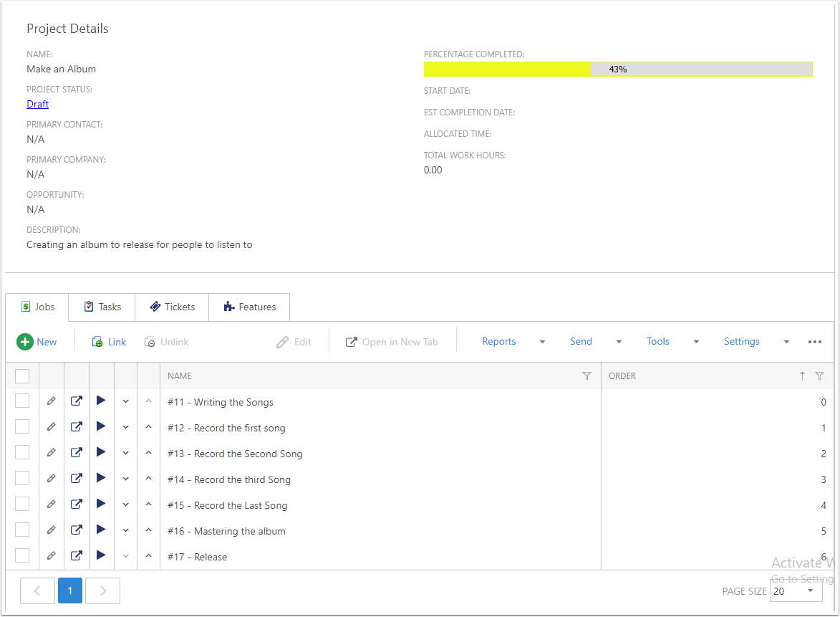Image resolution: width=840 pixels, height=617 pixels.
Task: Switch to the Tasks tab
Action: [x=102, y=307]
